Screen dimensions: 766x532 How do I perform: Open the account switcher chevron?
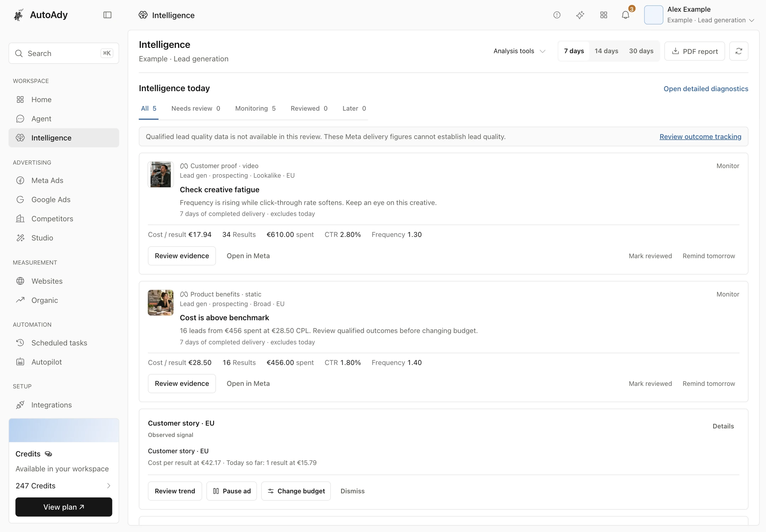(751, 20)
